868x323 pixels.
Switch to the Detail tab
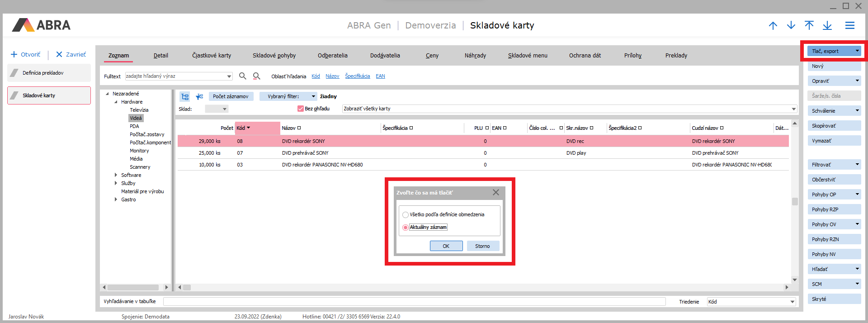pyautogui.click(x=160, y=56)
